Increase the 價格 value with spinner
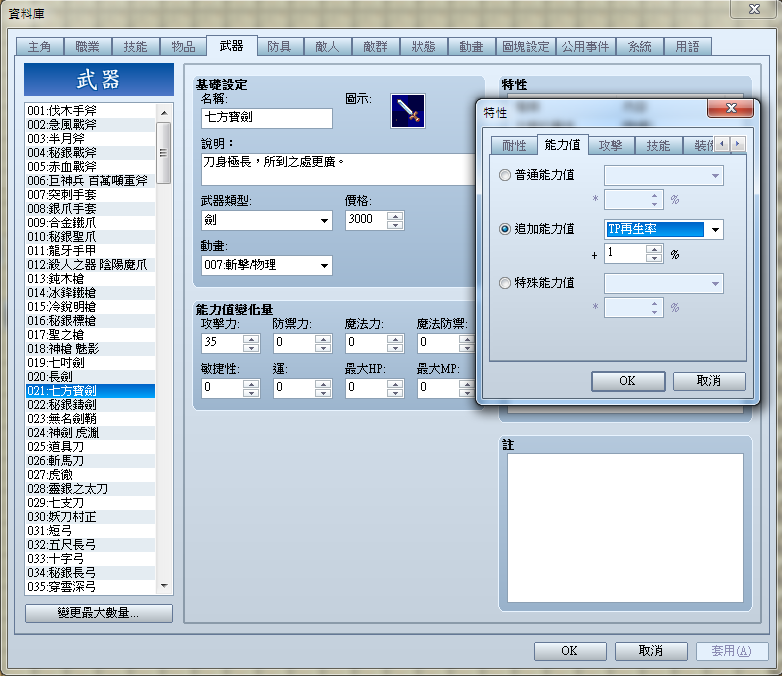Image resolution: width=782 pixels, height=676 pixels. (x=395, y=216)
